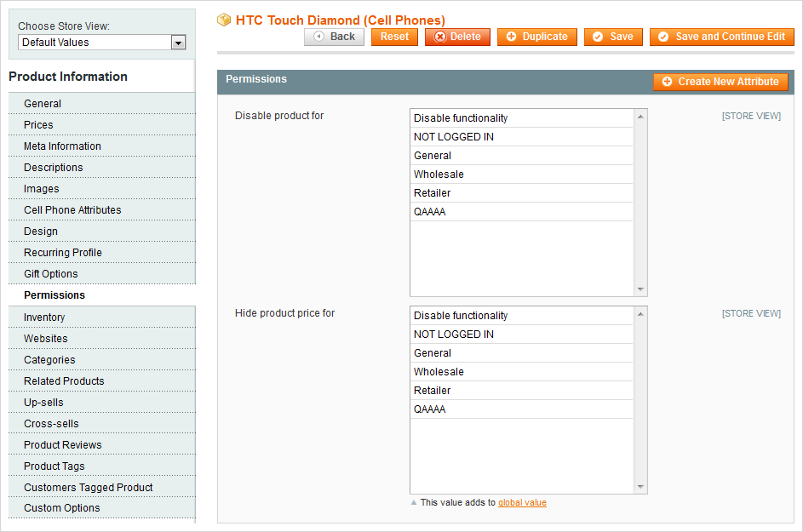Click the HTC Touch Diamond product box icon

(224, 20)
